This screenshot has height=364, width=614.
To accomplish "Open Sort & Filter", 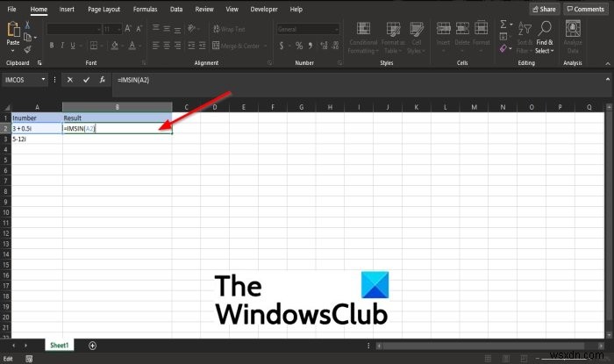I will pyautogui.click(x=525, y=38).
